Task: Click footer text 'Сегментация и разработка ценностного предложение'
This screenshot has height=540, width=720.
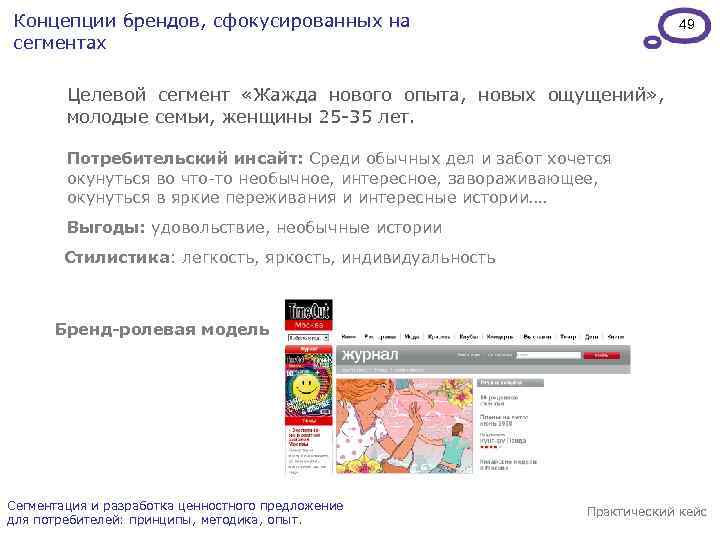Action: [x=175, y=506]
